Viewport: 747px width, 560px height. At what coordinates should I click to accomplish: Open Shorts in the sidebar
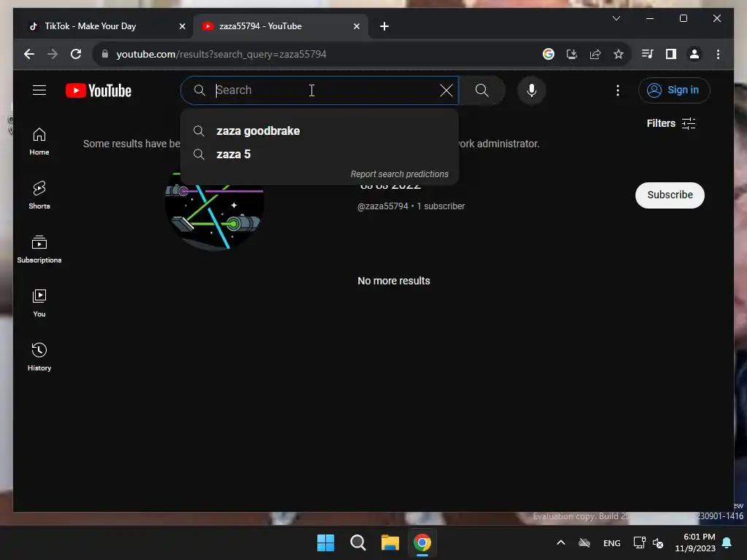point(39,195)
